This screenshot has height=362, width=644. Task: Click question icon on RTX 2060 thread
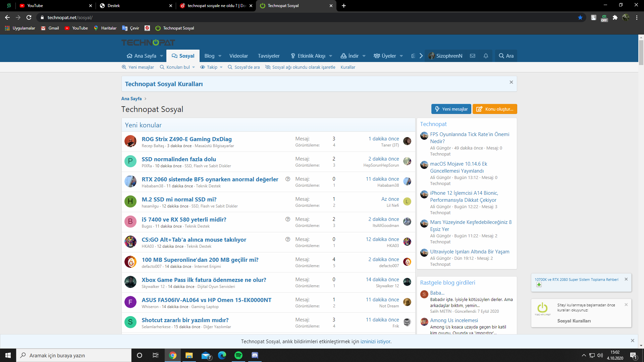pos(287,179)
